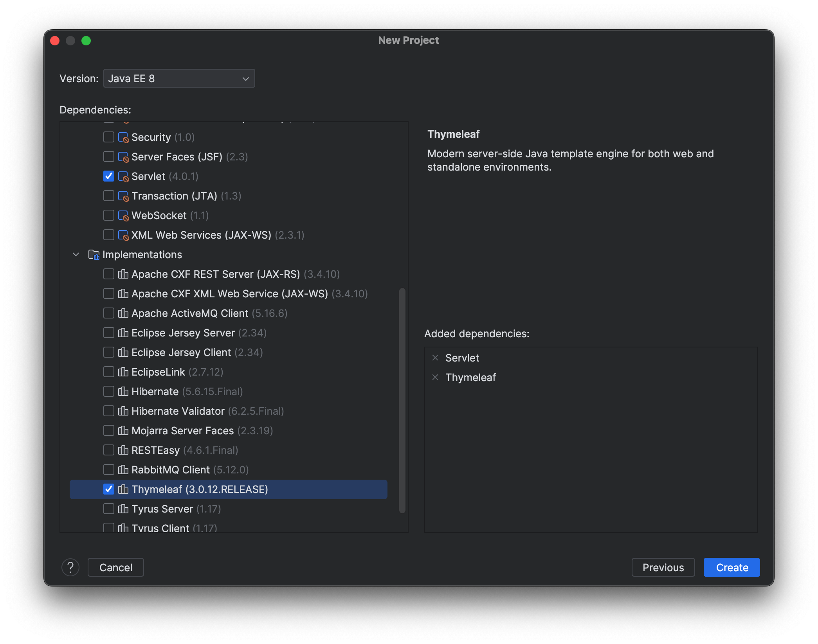The image size is (818, 644).
Task: Click the Transaction (JTA) specification icon
Action: coord(123,196)
